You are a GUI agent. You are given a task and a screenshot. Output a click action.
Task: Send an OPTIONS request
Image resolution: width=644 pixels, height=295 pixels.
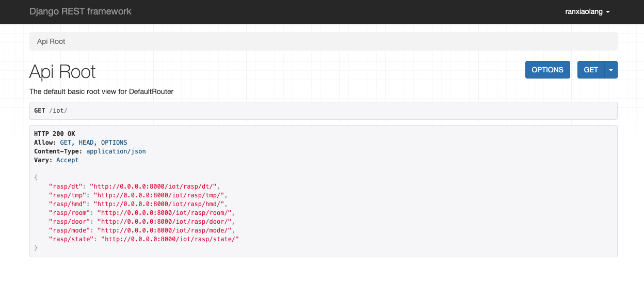click(x=548, y=70)
